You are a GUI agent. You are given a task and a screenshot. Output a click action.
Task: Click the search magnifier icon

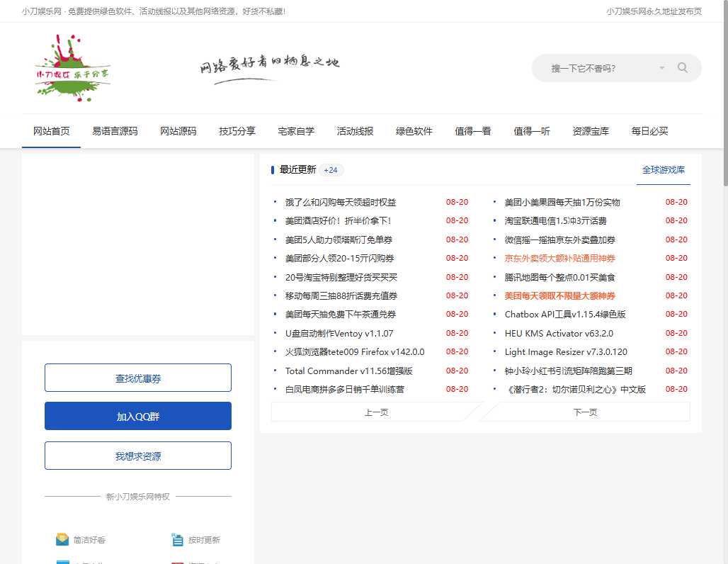tap(682, 67)
